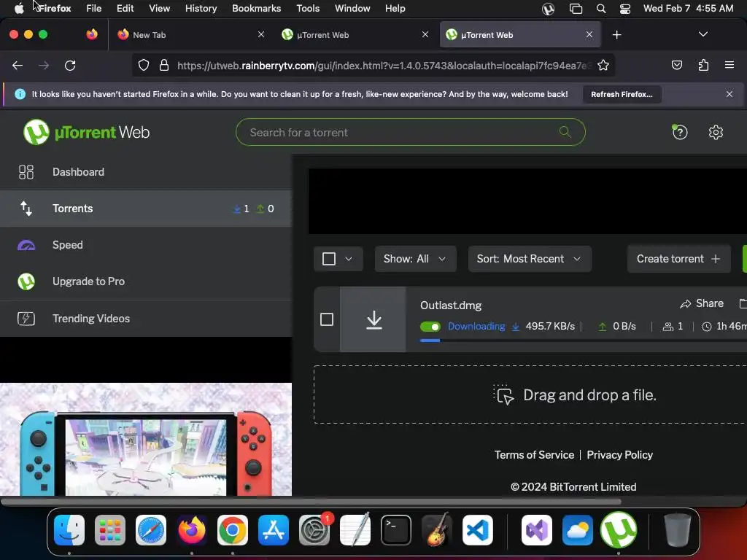Click the Drag and drop a file area
This screenshot has width=747, height=560.
point(530,394)
